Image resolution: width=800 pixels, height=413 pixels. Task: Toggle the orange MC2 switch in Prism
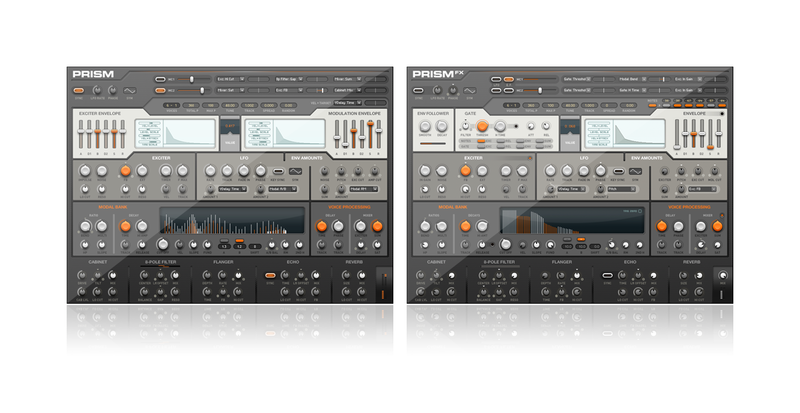[160, 90]
